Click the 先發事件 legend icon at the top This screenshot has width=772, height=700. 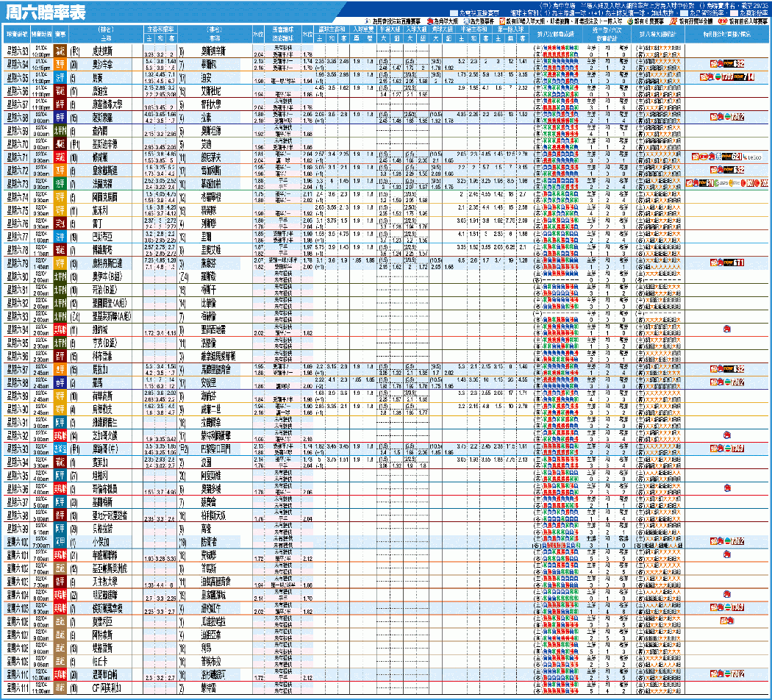tap(467, 21)
